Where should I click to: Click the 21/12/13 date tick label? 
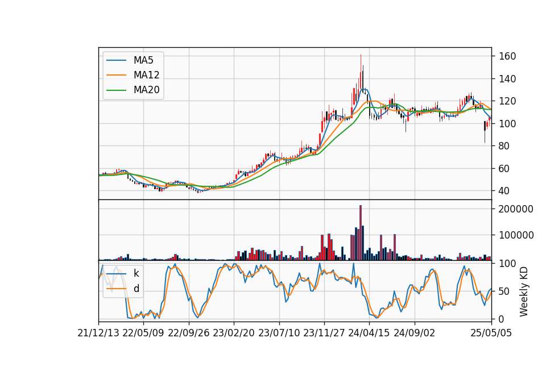pyautogui.click(x=98, y=333)
